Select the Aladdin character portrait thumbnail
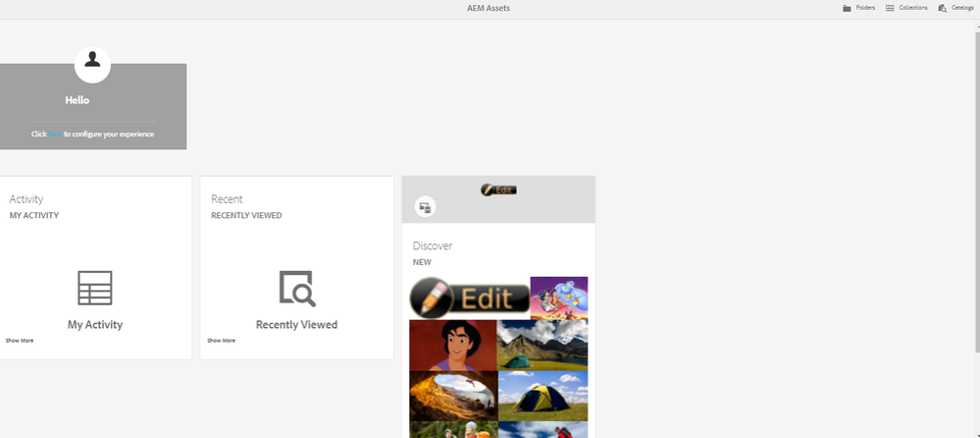Screen dimensions: 980x438 [x=452, y=345]
